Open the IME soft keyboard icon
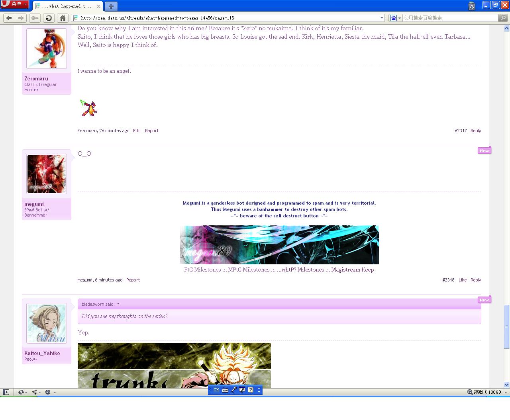Viewport: 510px width, 420px height. coord(225,390)
